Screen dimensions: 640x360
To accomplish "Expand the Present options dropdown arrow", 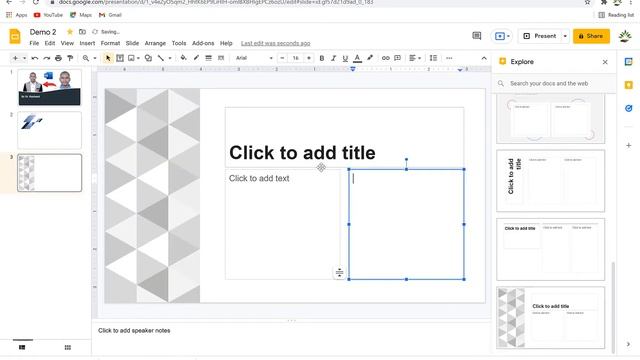I will tap(565, 36).
